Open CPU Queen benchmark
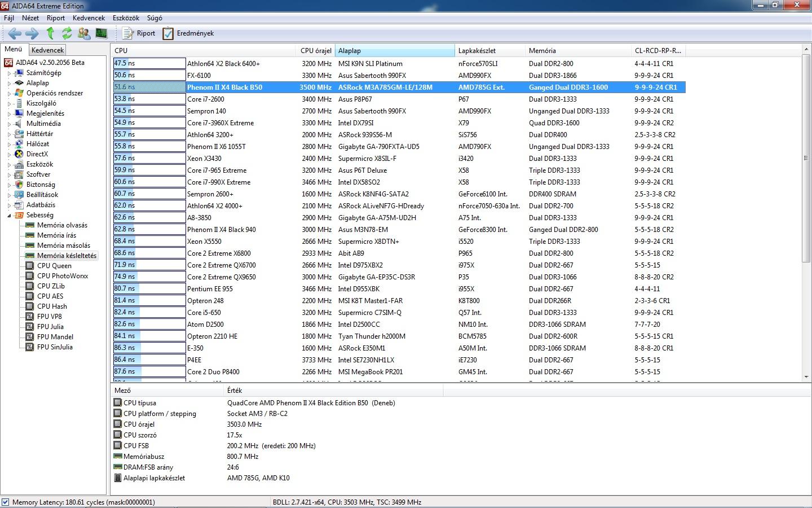 point(54,266)
